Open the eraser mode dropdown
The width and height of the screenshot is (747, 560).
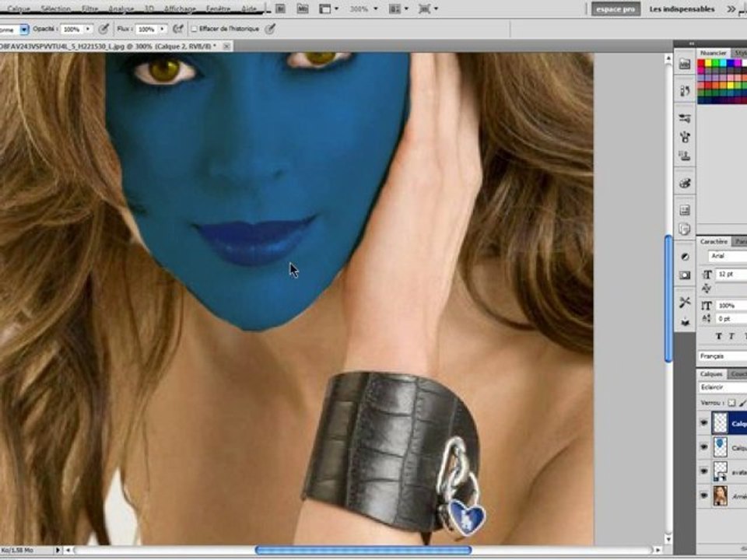tap(24, 30)
